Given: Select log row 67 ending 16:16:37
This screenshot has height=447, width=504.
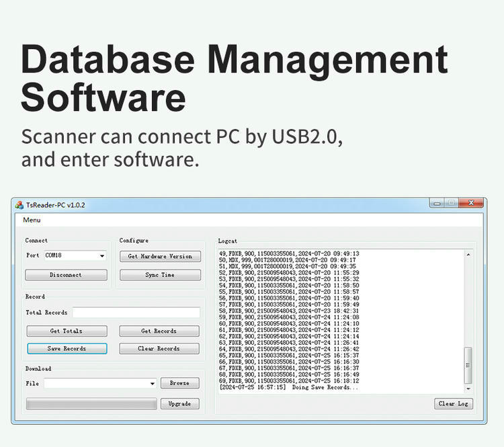Looking at the screenshot, I should tap(289, 368).
